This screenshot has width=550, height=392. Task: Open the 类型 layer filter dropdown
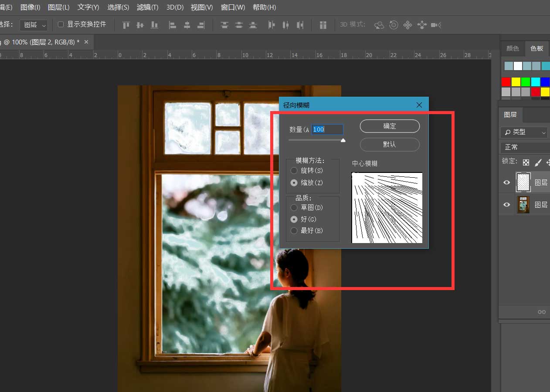point(524,132)
